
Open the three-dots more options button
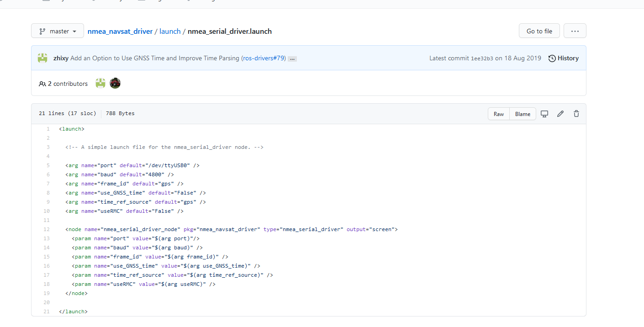[x=575, y=31]
